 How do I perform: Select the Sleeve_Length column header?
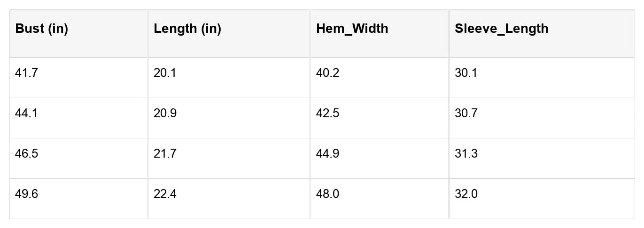tap(502, 29)
